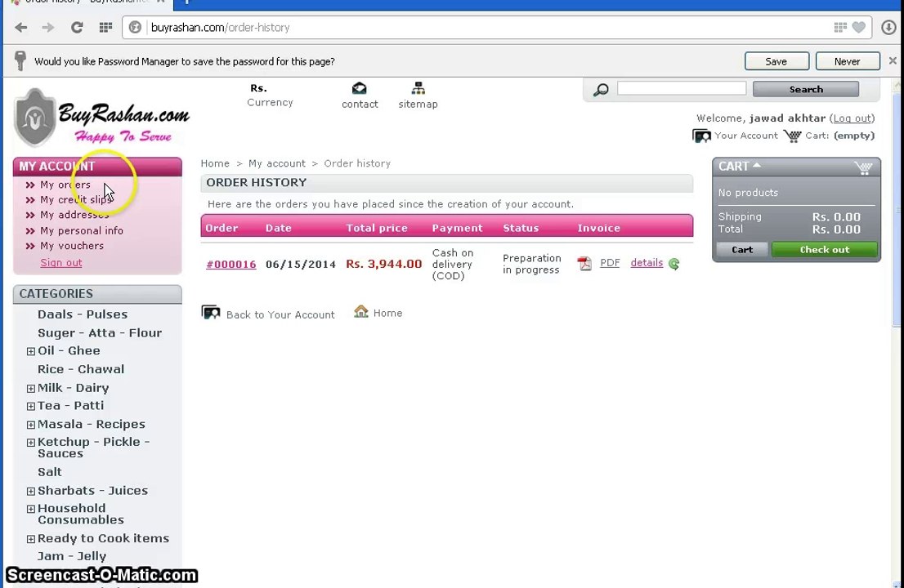Reload the page with the refresh icon
Screen dimensions: 904x588
point(77,27)
